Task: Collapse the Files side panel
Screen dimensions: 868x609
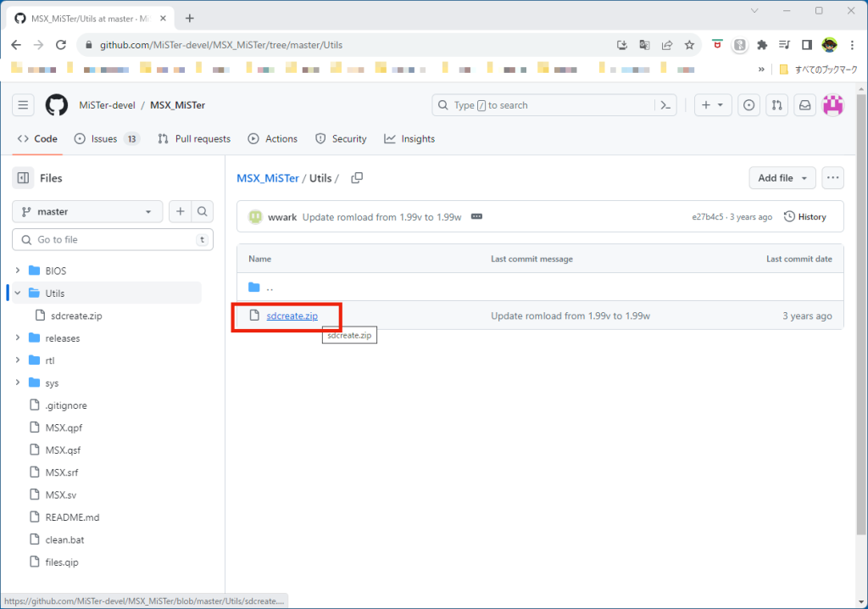Action: (x=24, y=178)
